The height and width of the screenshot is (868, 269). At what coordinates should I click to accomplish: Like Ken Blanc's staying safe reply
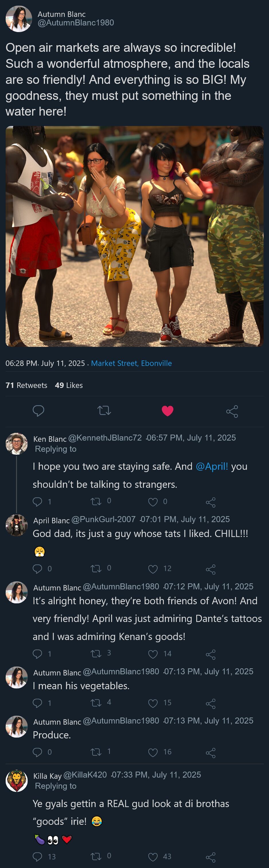click(x=153, y=502)
